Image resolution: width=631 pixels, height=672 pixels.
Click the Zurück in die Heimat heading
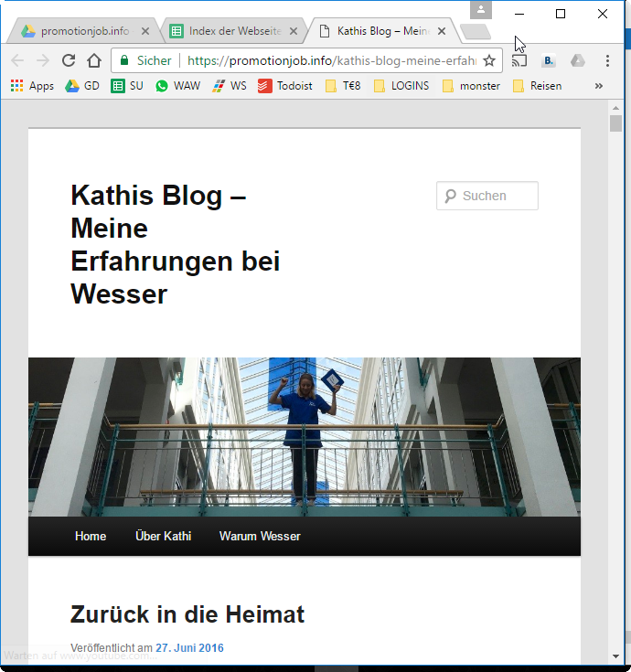pyautogui.click(x=187, y=614)
